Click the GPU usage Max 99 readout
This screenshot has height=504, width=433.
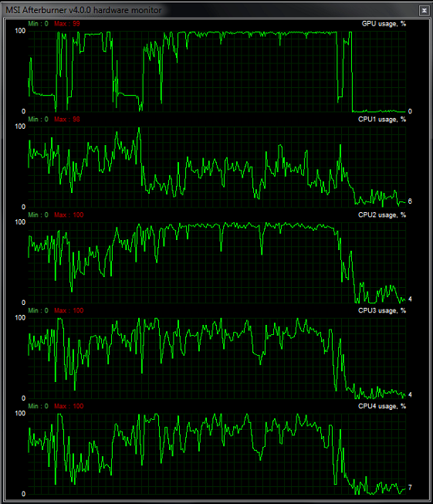pos(67,24)
